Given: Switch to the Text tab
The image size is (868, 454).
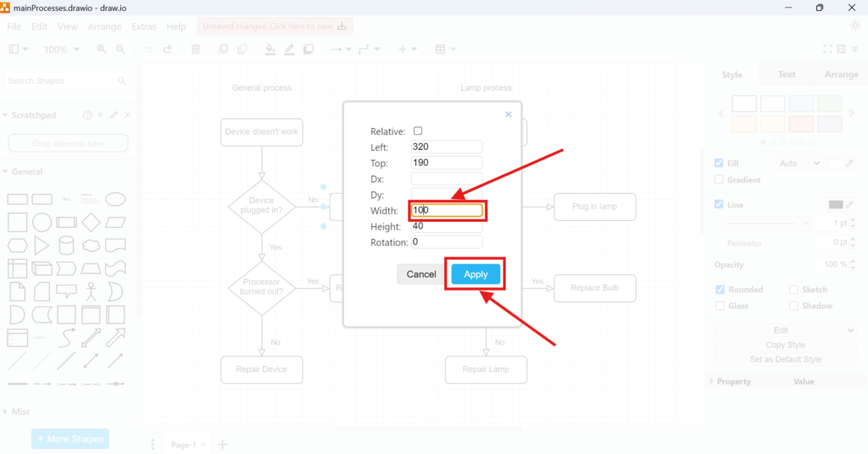Looking at the screenshot, I should click(786, 75).
